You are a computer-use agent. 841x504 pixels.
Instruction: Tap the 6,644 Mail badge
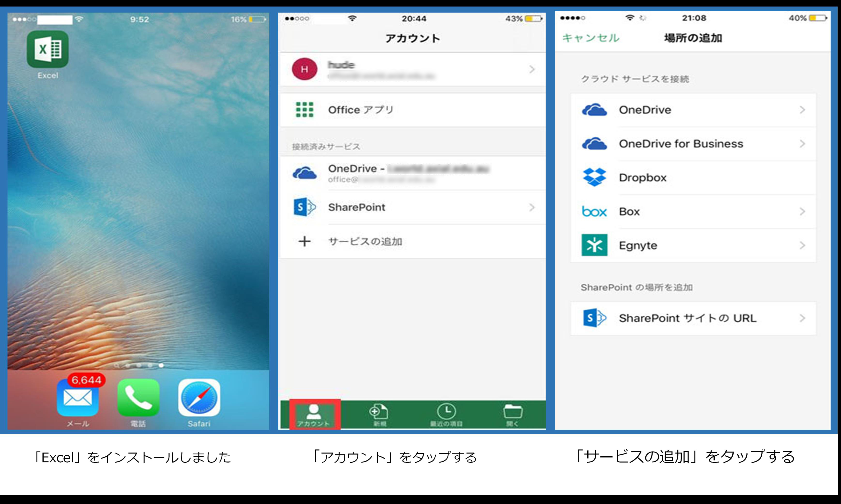point(86,380)
